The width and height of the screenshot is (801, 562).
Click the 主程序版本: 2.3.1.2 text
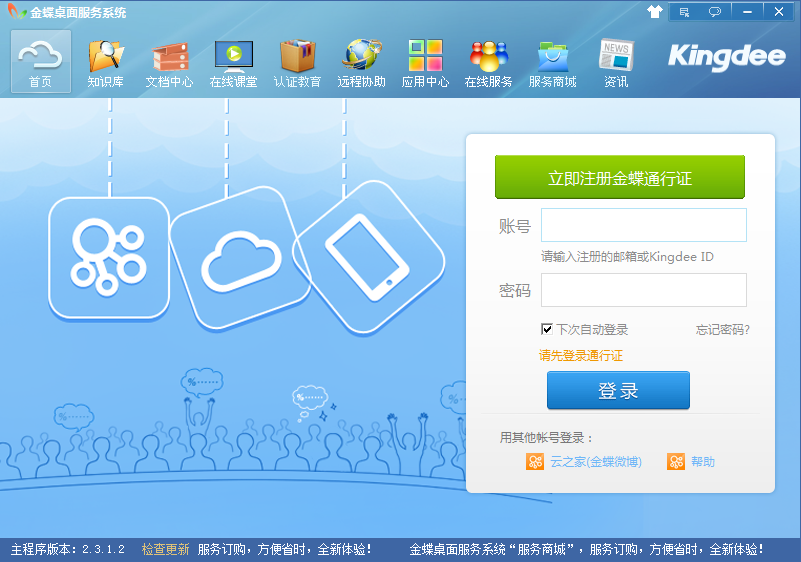point(68,550)
